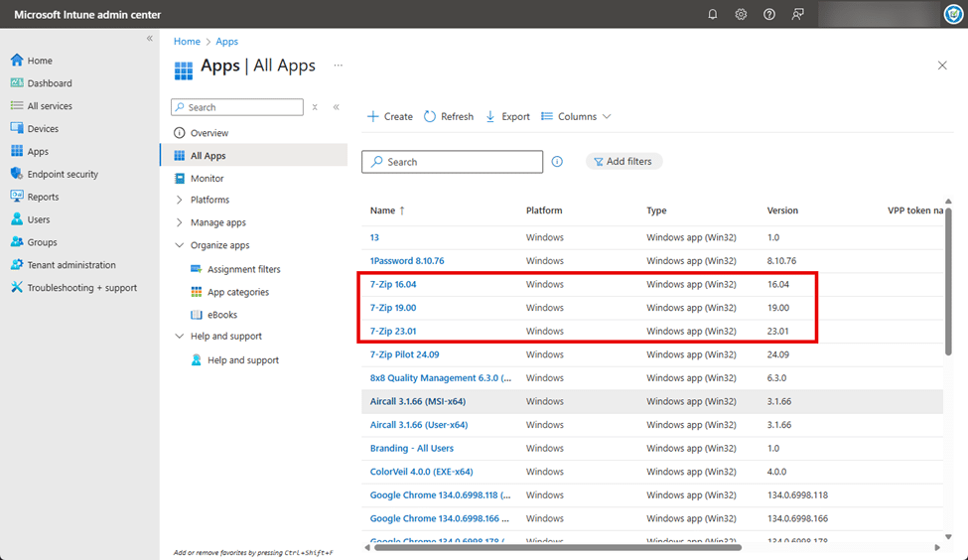Click the Refresh toolbar button
968x560 pixels.
click(x=449, y=117)
